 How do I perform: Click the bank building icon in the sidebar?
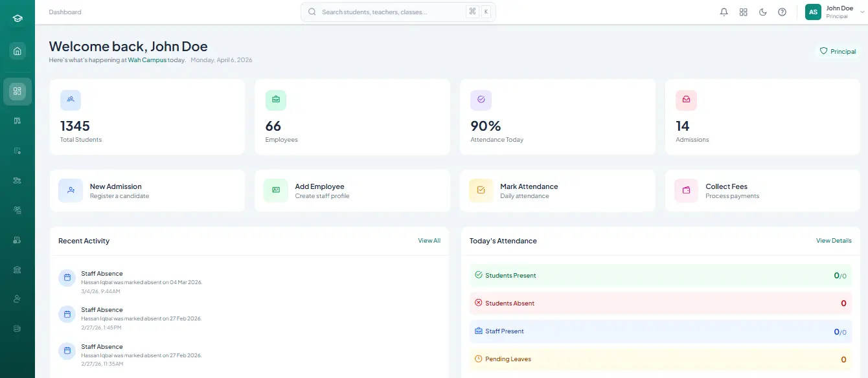point(17,270)
